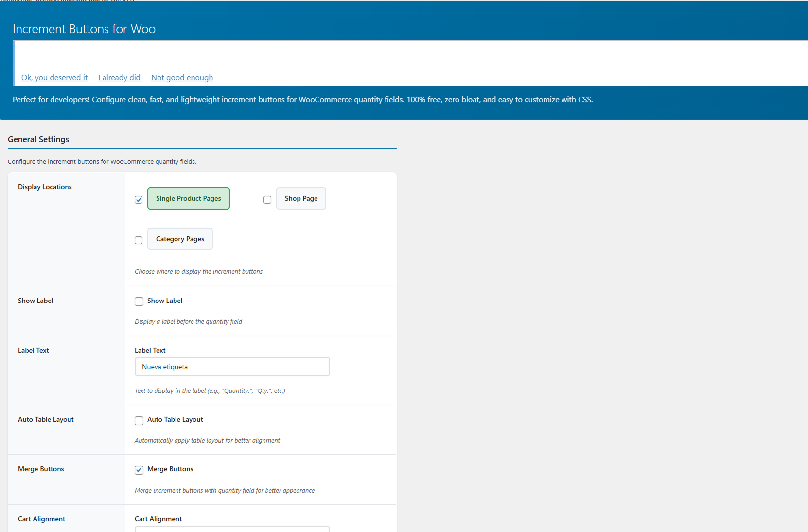Viewport: 808px width, 532px height.
Task: Click the "Increment Buttons for Woo" page title
Action: 84,29
